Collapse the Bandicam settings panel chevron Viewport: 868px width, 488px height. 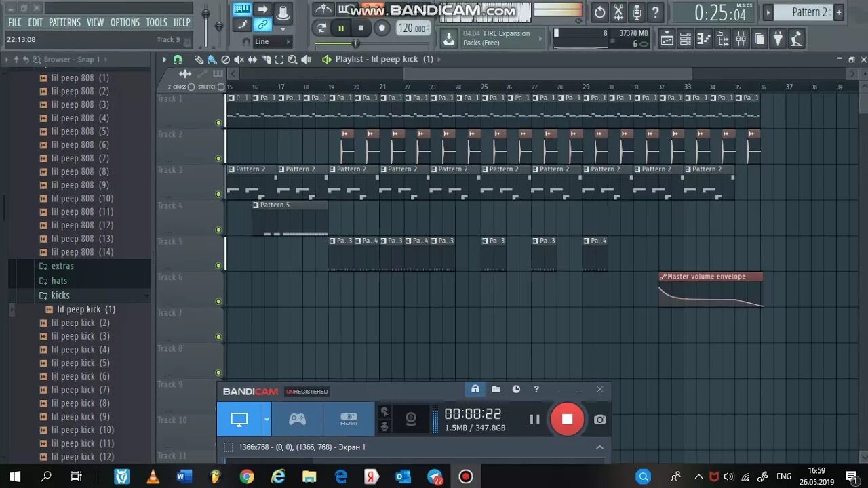pos(599,447)
